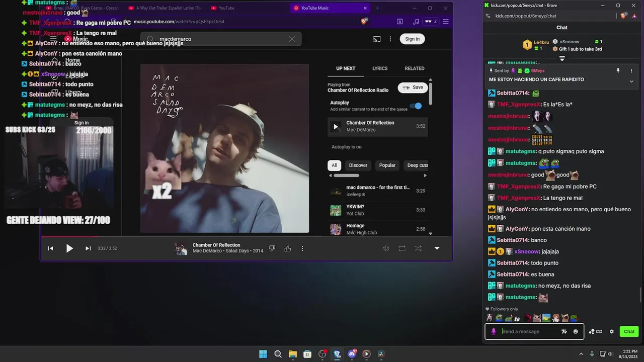This screenshot has height=362, width=644.
Task: Skip to previous track in player bar
Action: [x=50, y=248]
